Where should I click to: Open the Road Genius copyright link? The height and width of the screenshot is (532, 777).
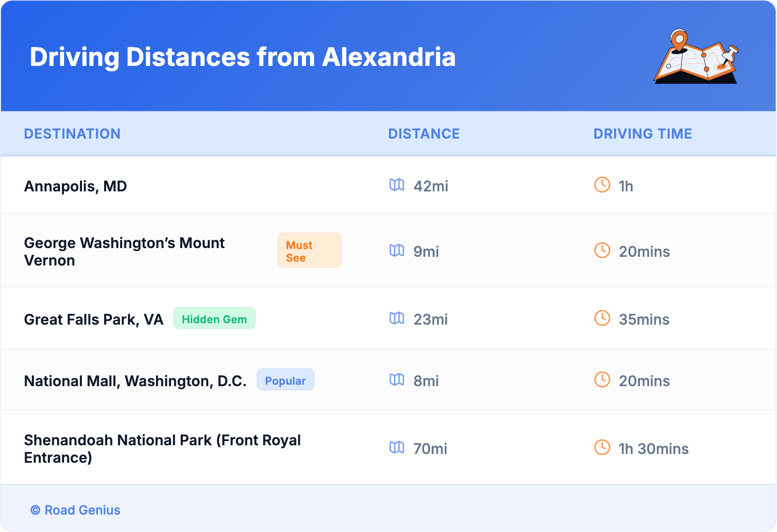tap(76, 510)
